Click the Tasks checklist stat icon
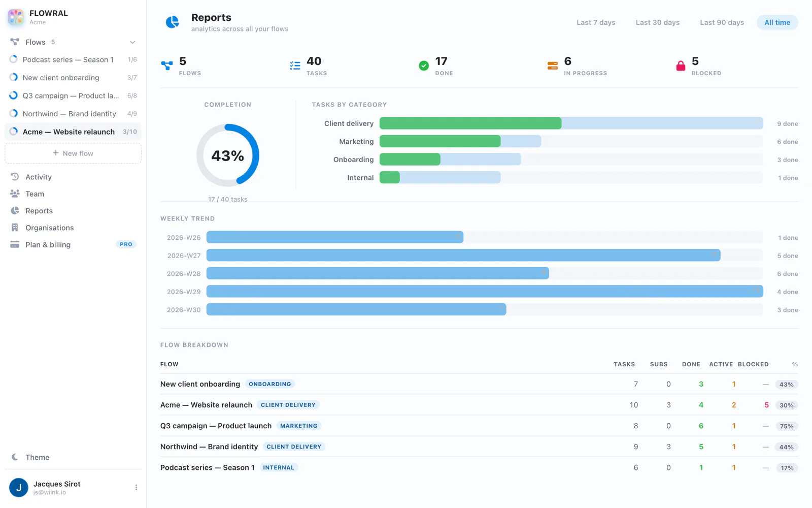 click(x=295, y=66)
